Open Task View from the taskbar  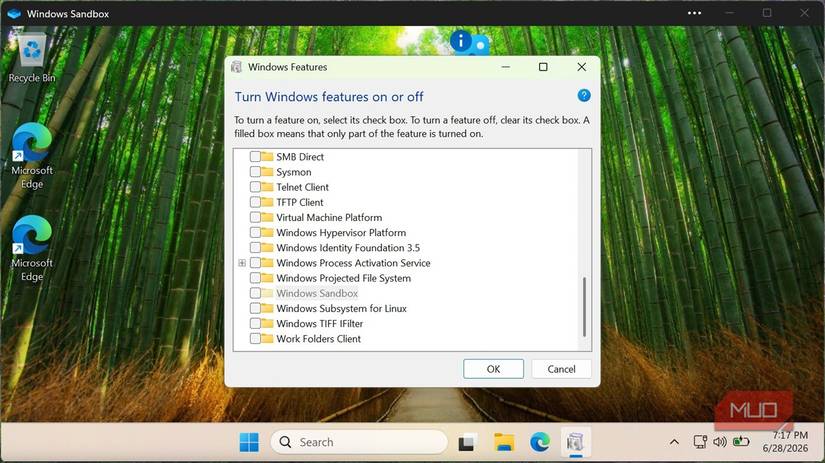coord(467,442)
